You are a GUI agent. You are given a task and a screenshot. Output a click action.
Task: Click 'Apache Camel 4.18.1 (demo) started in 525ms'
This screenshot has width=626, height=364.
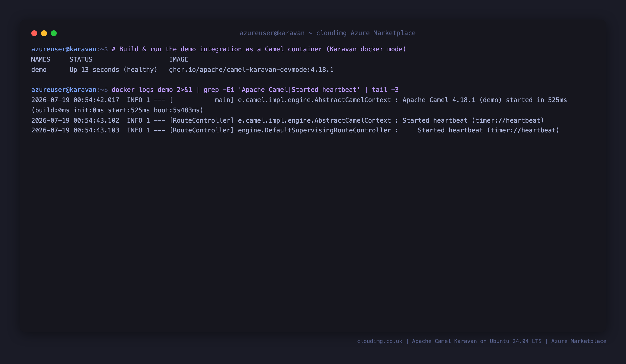tap(485, 100)
